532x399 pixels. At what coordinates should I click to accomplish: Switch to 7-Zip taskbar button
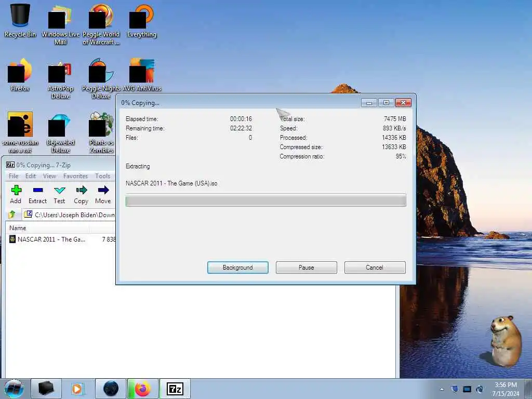tap(175, 389)
